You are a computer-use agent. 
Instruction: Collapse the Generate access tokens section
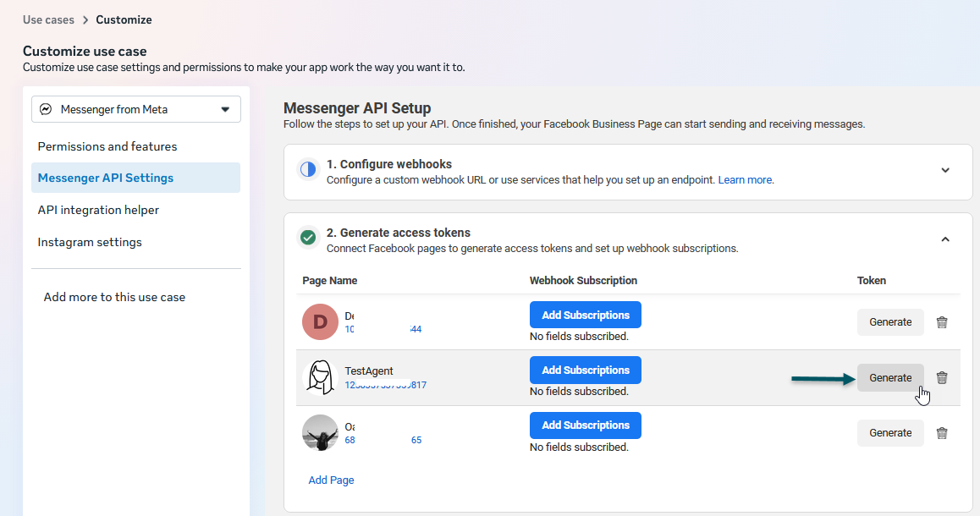point(945,239)
